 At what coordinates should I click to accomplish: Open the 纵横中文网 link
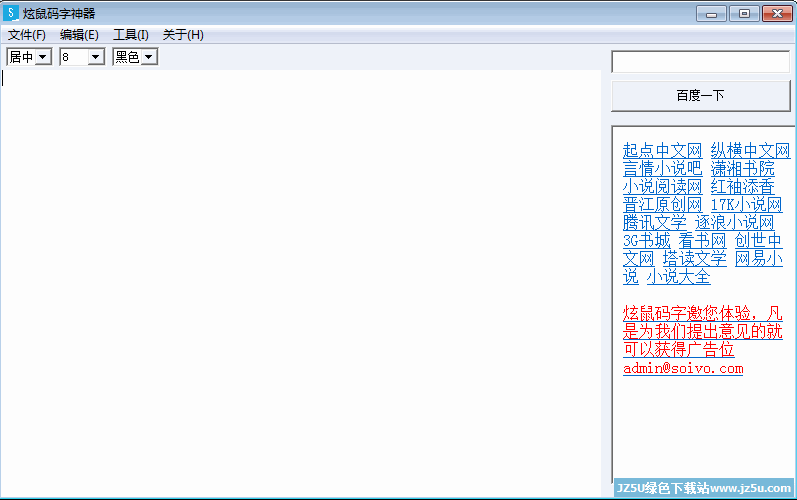point(750,150)
